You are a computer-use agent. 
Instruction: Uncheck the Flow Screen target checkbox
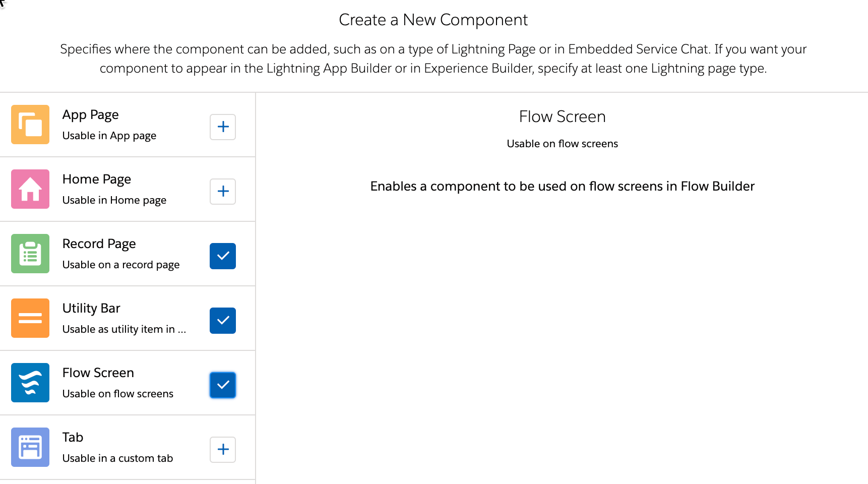[222, 385]
